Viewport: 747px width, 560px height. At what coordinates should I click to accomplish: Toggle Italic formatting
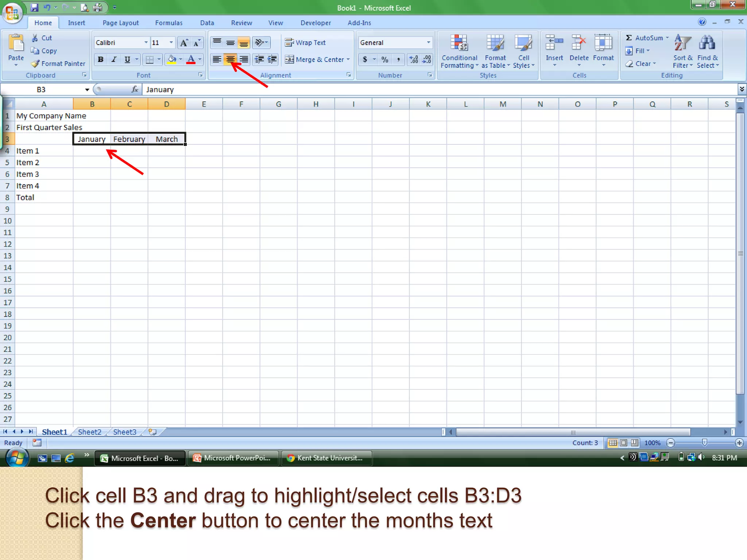(114, 59)
